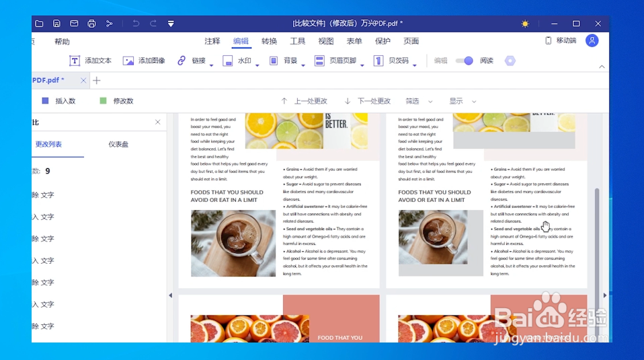
Task: Switch to 表单 tab
Action: [354, 41]
